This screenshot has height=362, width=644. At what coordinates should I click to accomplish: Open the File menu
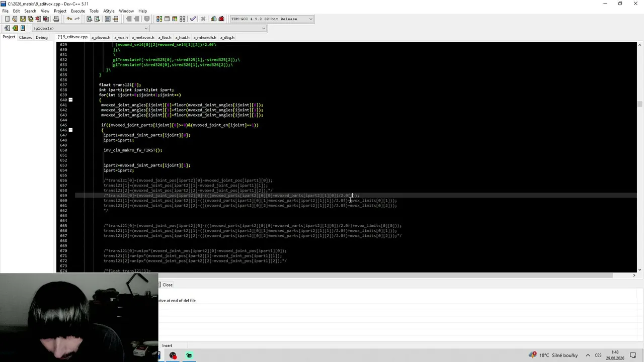[x=5, y=11]
